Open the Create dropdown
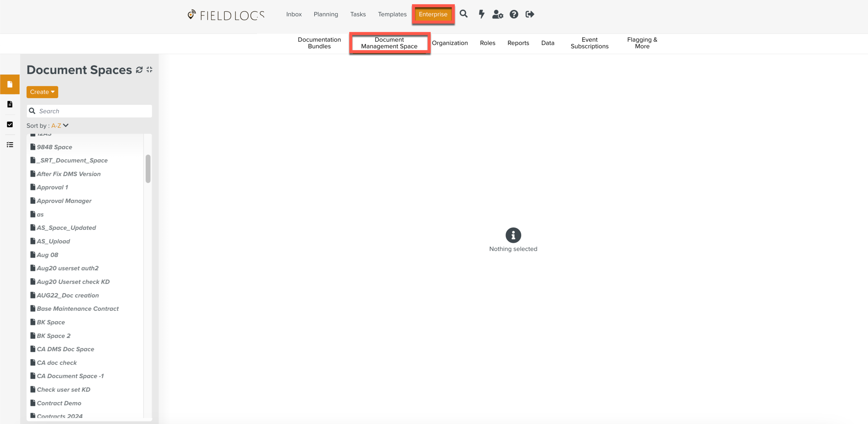 tap(42, 92)
